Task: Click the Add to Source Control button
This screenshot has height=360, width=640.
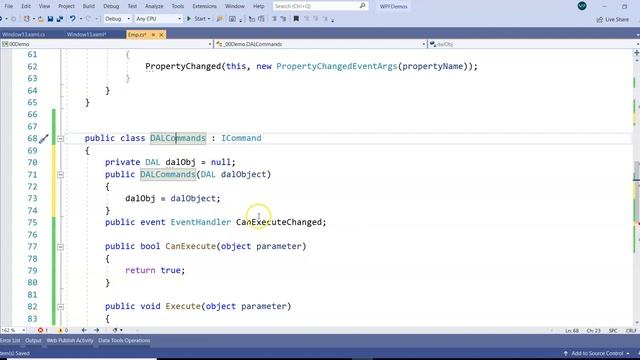Action: tap(597, 353)
